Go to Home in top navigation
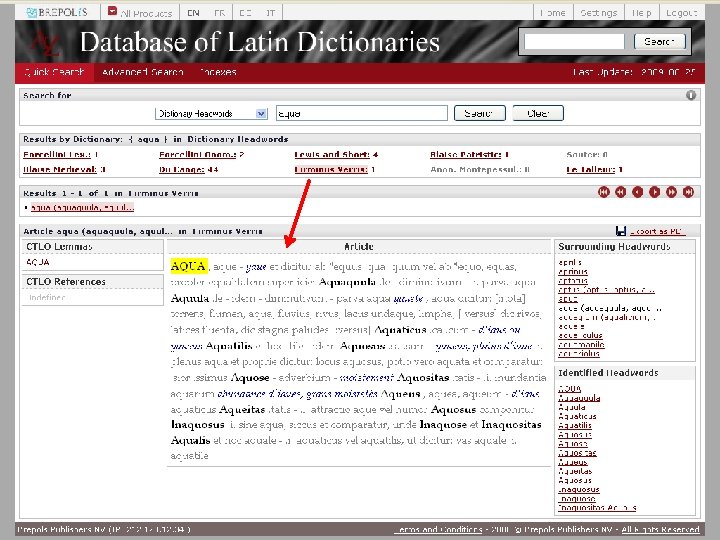Image resolution: width=720 pixels, height=540 pixels. pos(553,13)
